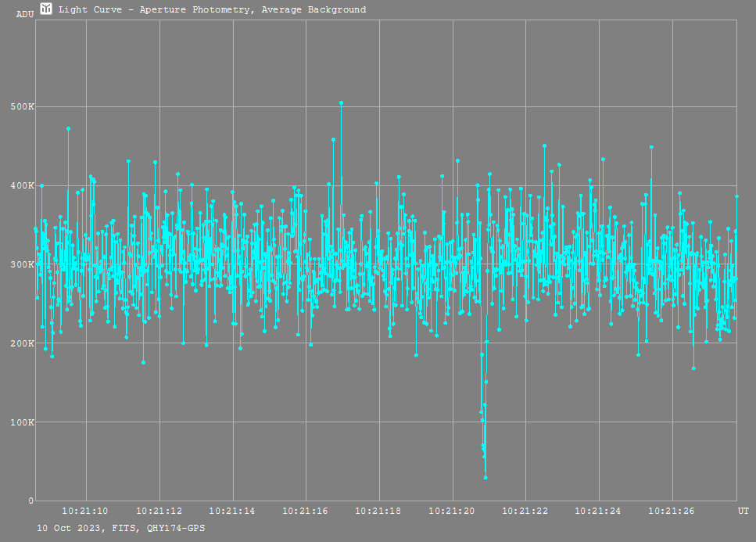The height and width of the screenshot is (542, 756).
Task: Select the lowest data point in the occultation dip
Action: pos(485,477)
